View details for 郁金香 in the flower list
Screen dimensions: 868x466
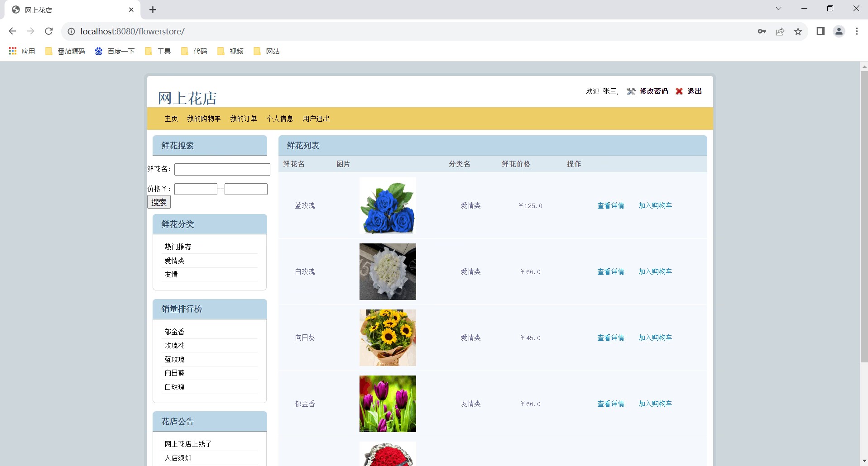610,404
